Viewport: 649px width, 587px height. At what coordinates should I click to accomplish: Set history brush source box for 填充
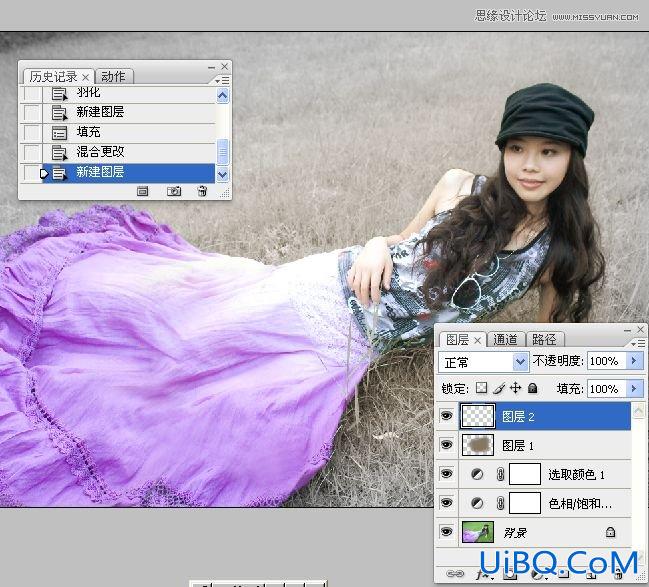click(32, 133)
